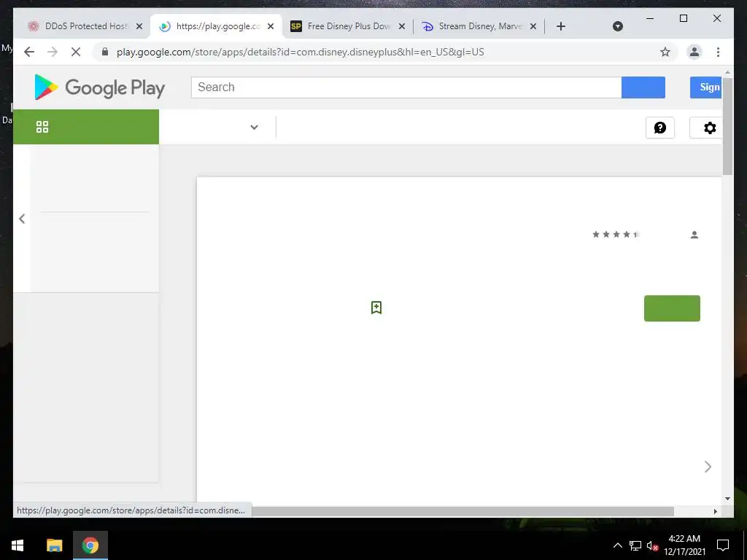Image resolution: width=747 pixels, height=560 pixels.
Task: Click the address bar URL
Action: (x=300, y=52)
